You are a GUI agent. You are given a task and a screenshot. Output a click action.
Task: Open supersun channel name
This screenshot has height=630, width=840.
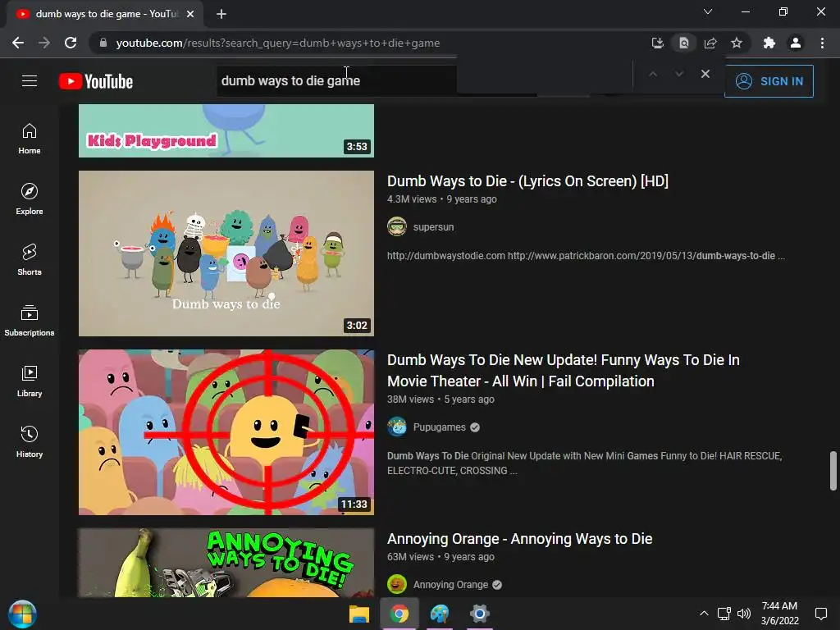433,226
